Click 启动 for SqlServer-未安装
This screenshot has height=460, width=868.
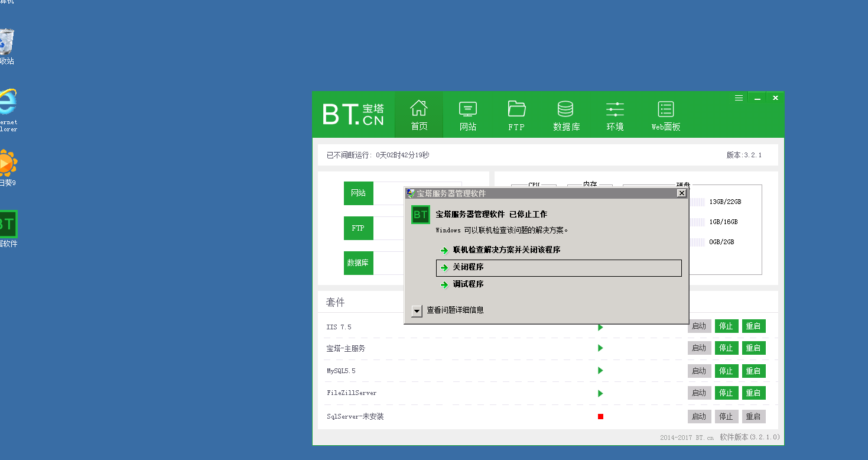(699, 417)
